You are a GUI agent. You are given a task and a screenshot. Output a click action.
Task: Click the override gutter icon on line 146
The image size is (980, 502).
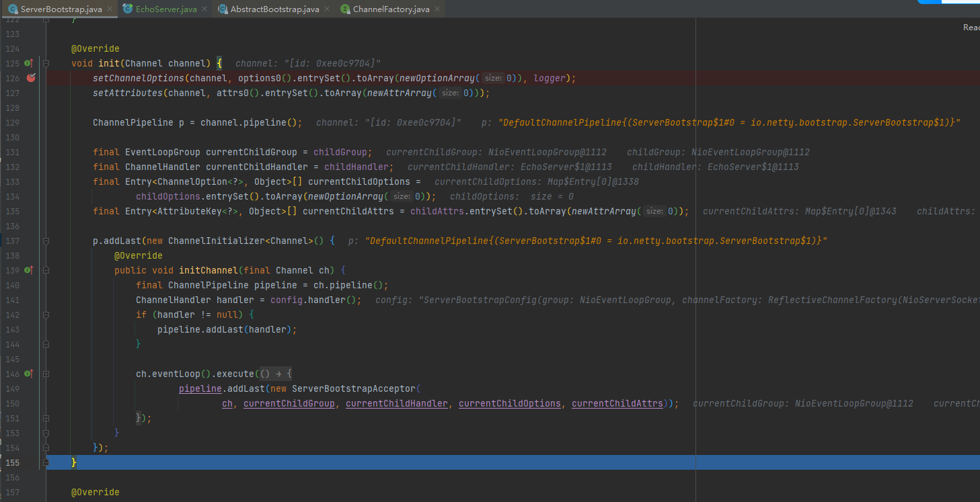point(29,374)
